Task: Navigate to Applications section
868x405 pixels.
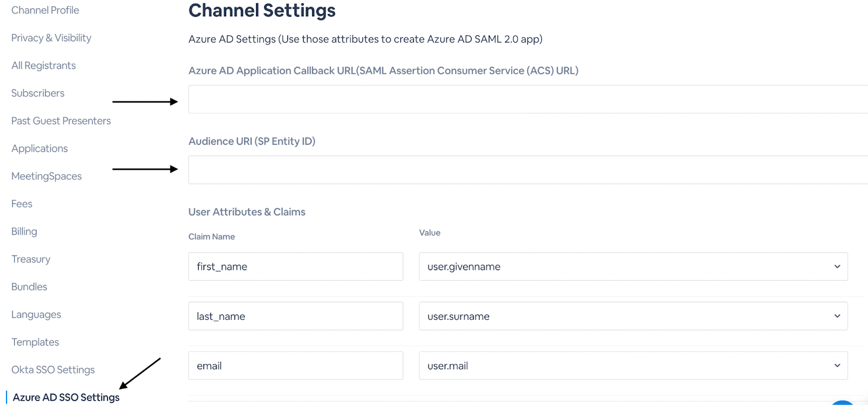Action: tap(40, 149)
